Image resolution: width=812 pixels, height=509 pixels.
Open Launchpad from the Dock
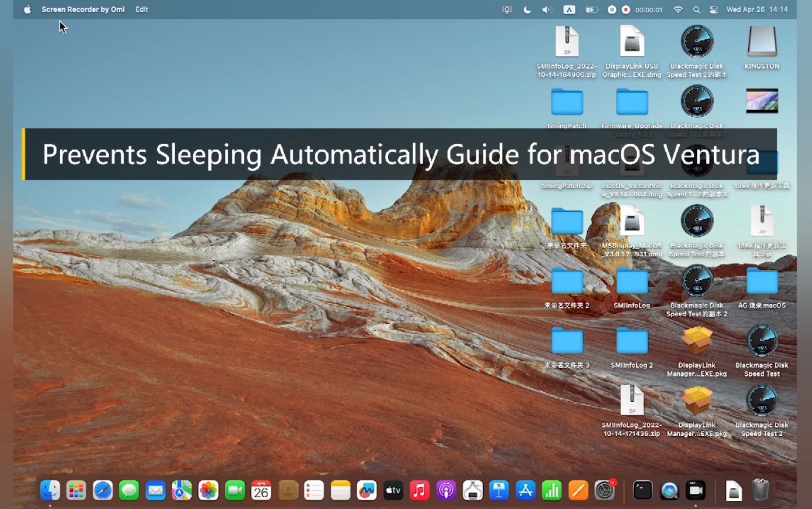click(x=76, y=491)
